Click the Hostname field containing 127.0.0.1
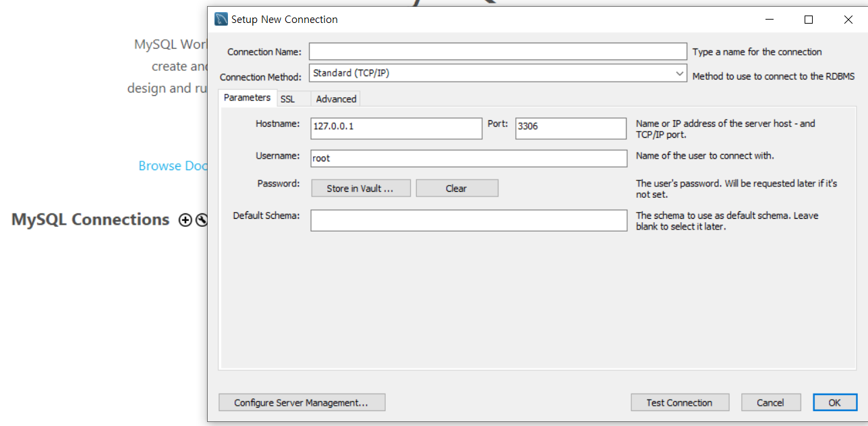 tap(397, 128)
